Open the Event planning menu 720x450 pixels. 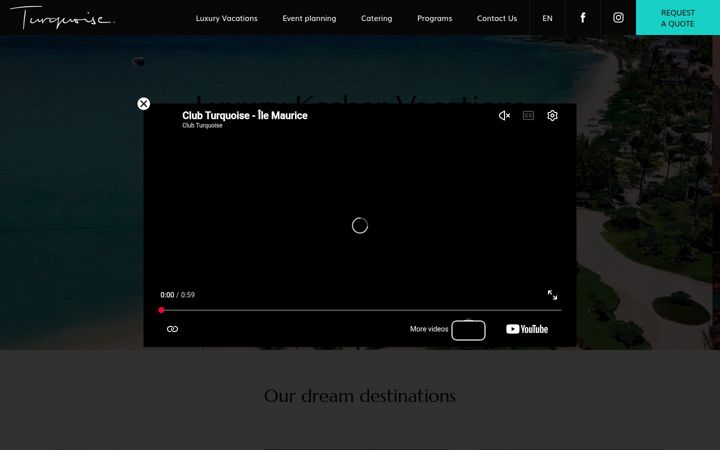[309, 18]
